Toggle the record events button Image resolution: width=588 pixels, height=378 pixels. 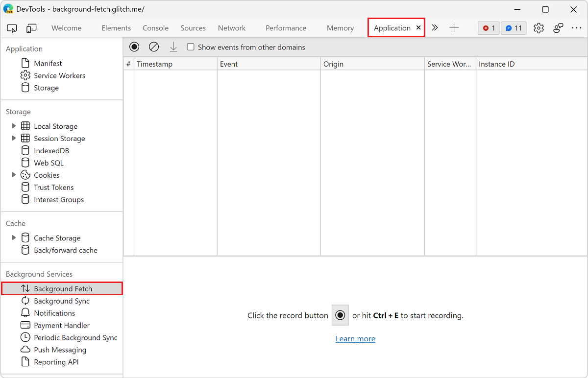tap(134, 47)
